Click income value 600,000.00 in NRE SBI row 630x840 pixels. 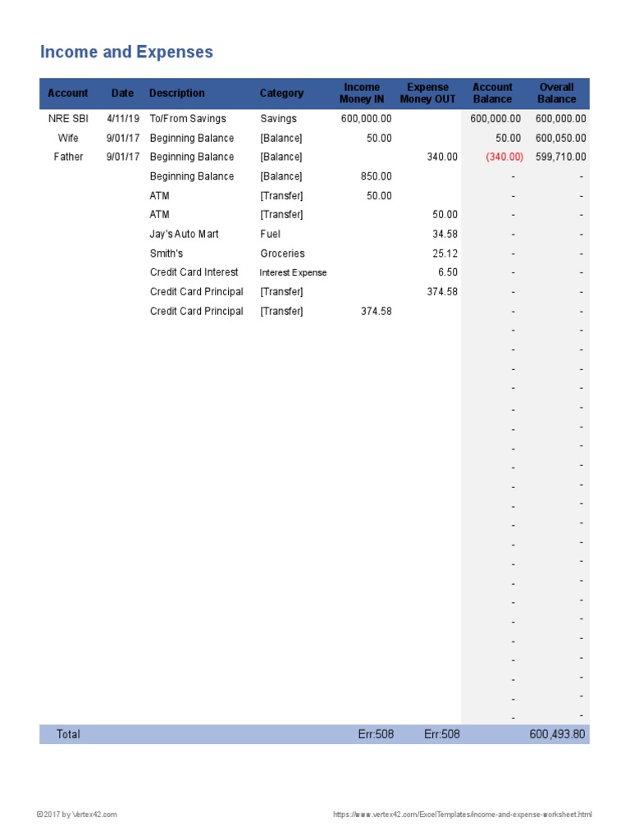point(367,118)
